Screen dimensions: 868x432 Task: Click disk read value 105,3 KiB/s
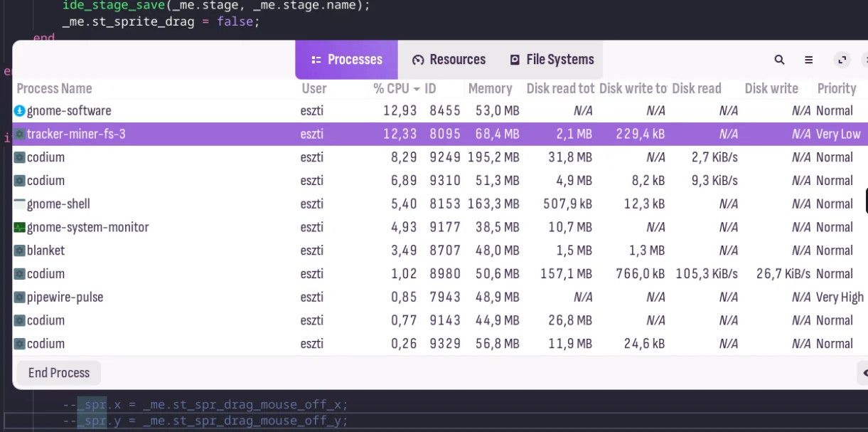pyautogui.click(x=707, y=274)
